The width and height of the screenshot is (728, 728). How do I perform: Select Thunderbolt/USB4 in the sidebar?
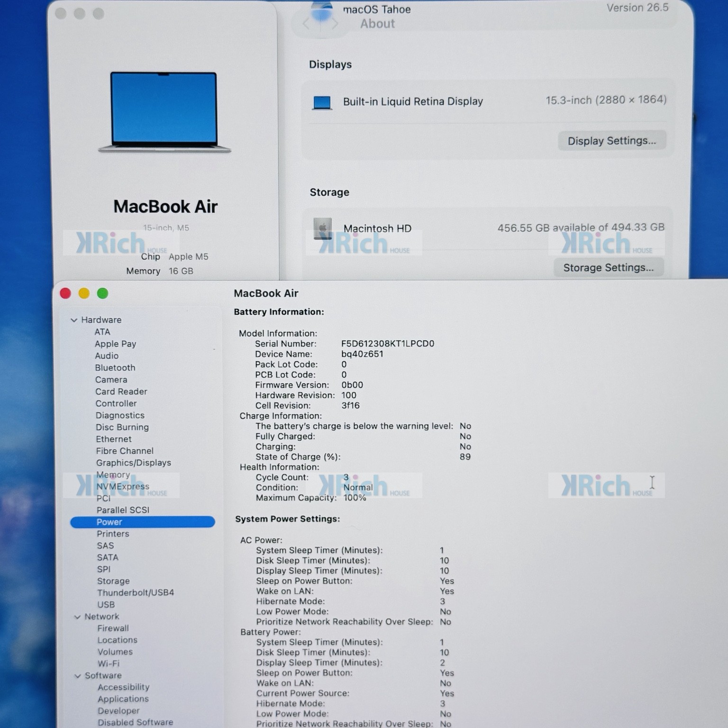pyautogui.click(x=136, y=593)
